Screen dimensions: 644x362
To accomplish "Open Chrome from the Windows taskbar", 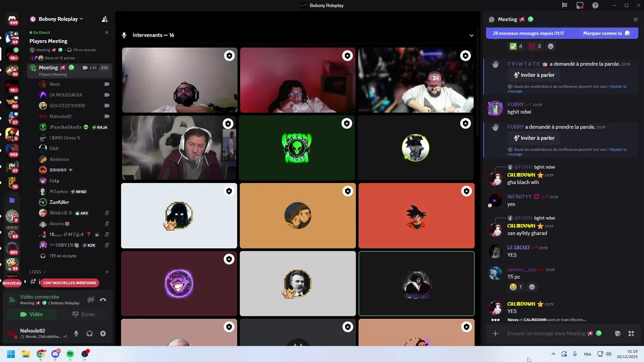I will coord(40,354).
